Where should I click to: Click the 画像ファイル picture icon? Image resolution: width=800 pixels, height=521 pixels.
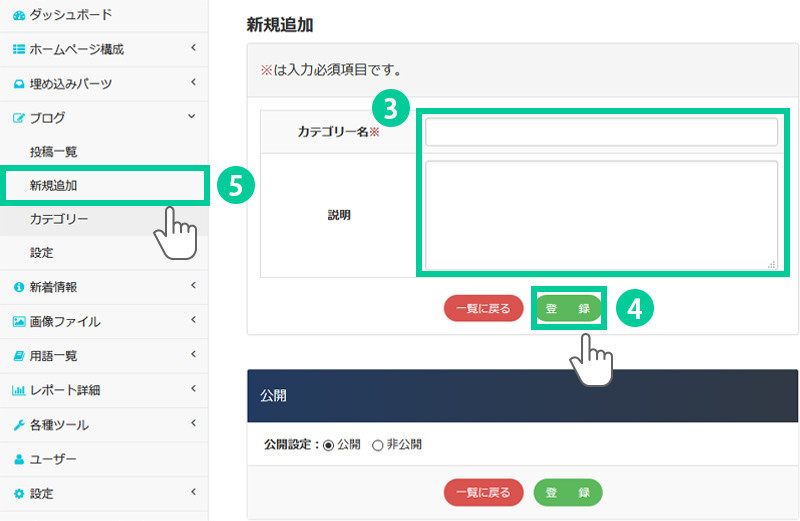pyautogui.click(x=19, y=322)
